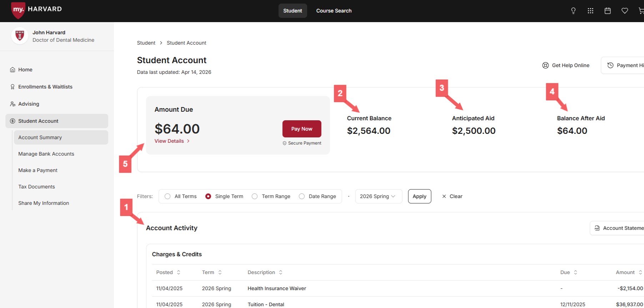Open Home in the sidebar
This screenshot has height=308, width=644.
57,70
